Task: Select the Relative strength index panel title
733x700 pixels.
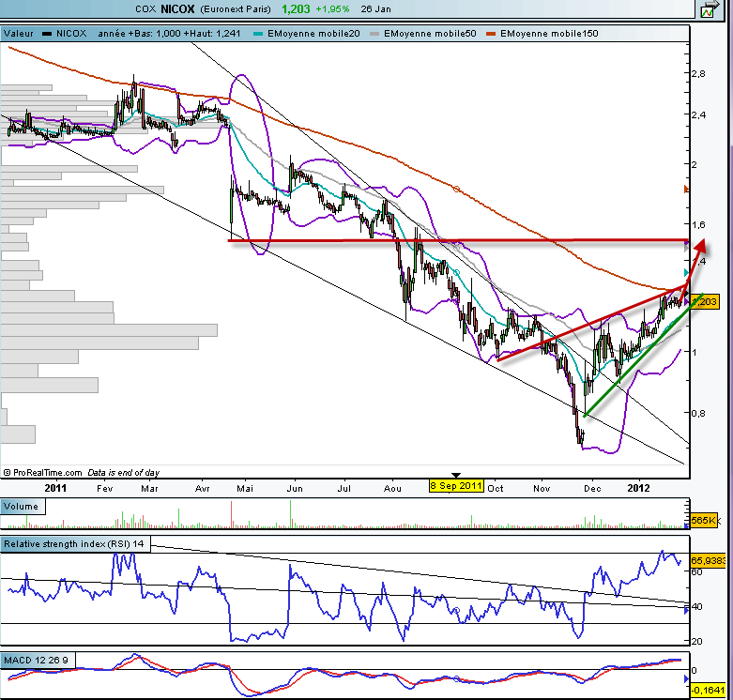Action: 74,543
